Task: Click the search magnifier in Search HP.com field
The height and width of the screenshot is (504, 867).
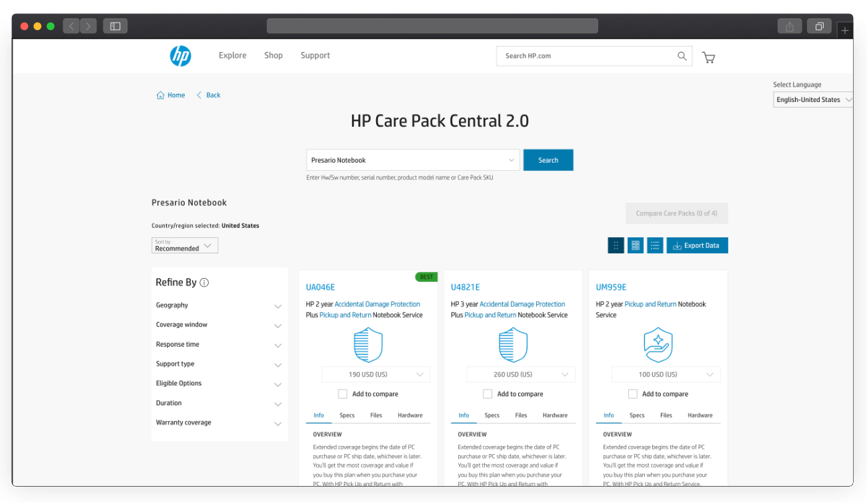Action: click(682, 56)
